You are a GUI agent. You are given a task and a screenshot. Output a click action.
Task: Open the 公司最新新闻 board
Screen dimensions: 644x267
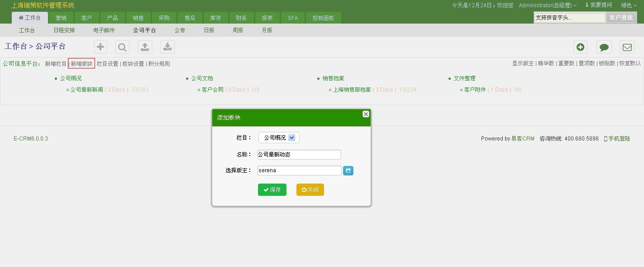[x=87, y=90]
